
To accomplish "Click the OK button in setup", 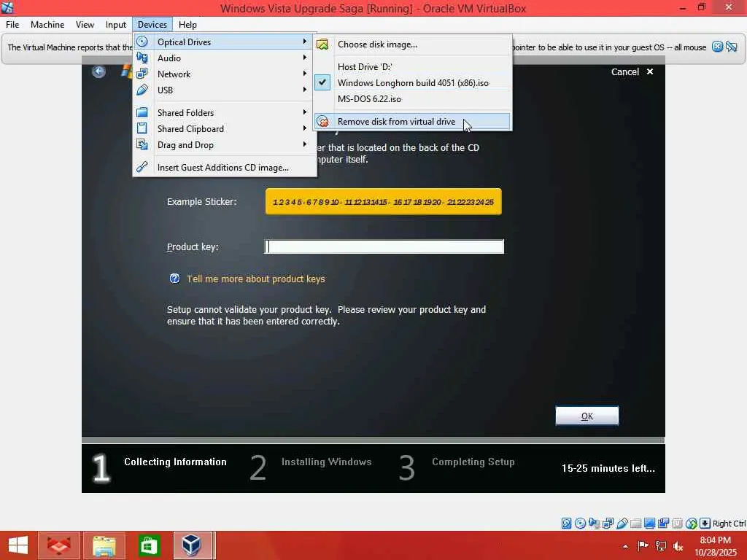I will click(587, 416).
